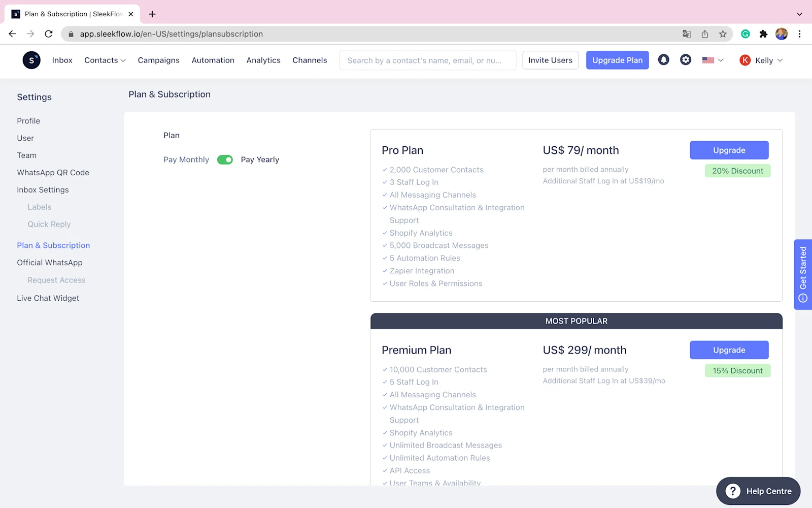Open the Campaigns page

159,60
